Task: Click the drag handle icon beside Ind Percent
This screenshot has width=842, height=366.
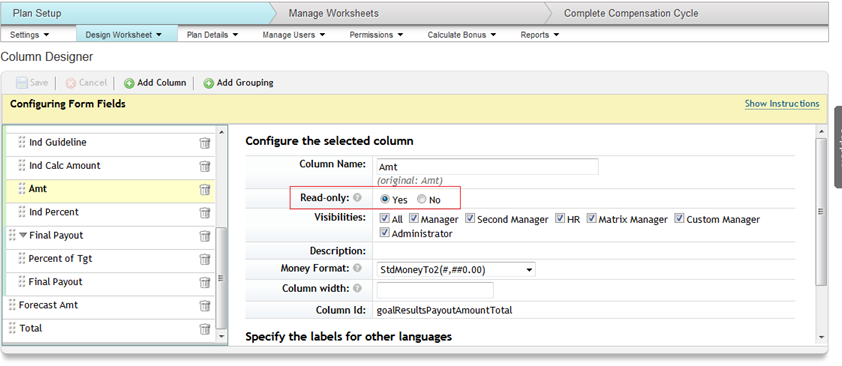Action: pos(22,212)
